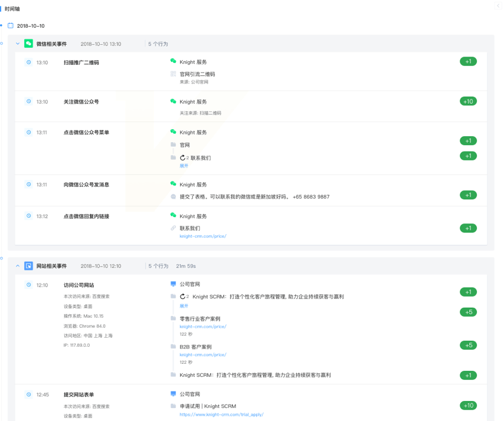The image size is (504, 421).
Task: Click the folder icon beside 申请试用 | Knight SCRM
Action: 174,406
